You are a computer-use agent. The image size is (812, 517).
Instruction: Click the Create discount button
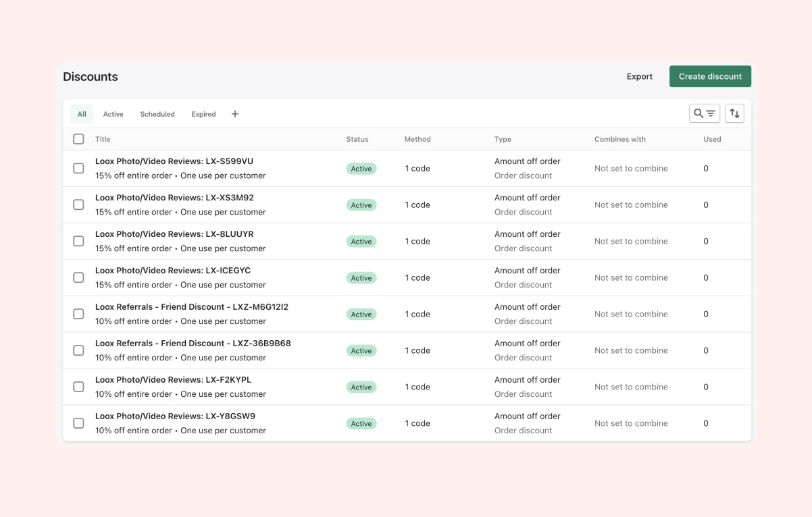[x=710, y=76]
